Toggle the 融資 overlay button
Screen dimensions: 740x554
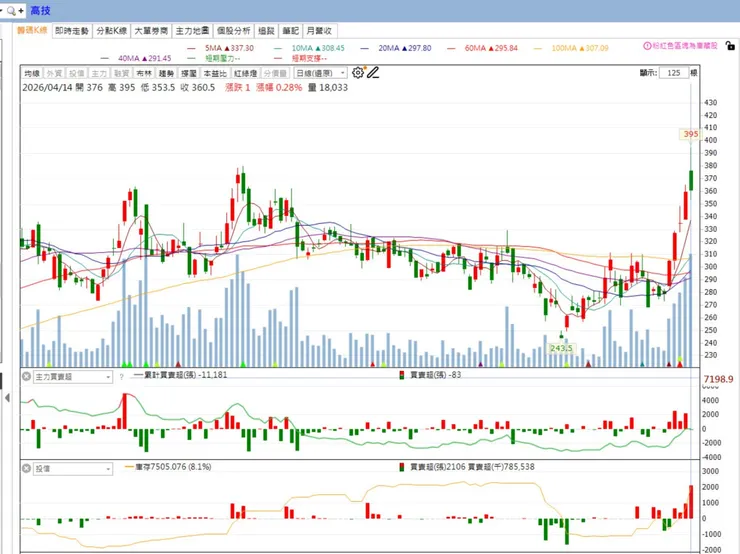point(121,73)
